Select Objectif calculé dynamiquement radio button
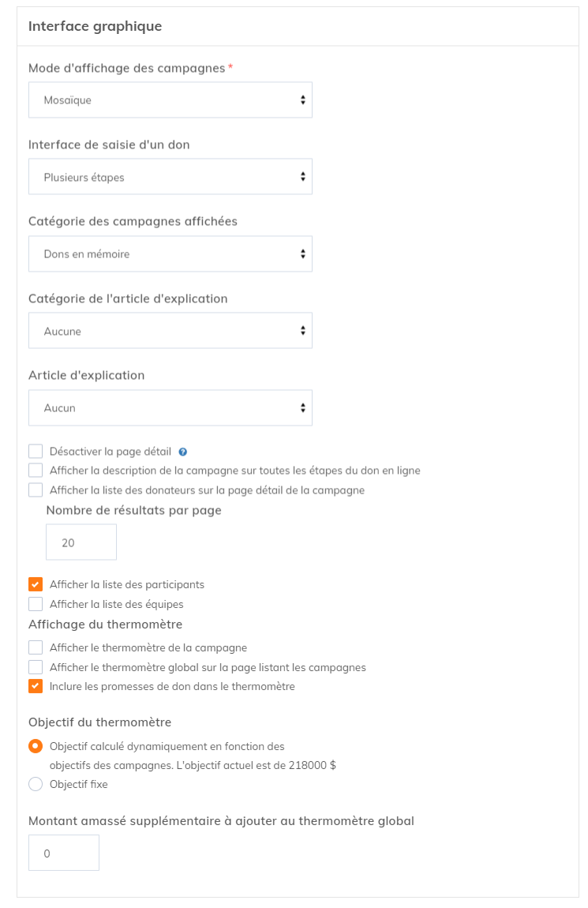Screen dimensions: 588x908 pyautogui.click(x=36, y=746)
